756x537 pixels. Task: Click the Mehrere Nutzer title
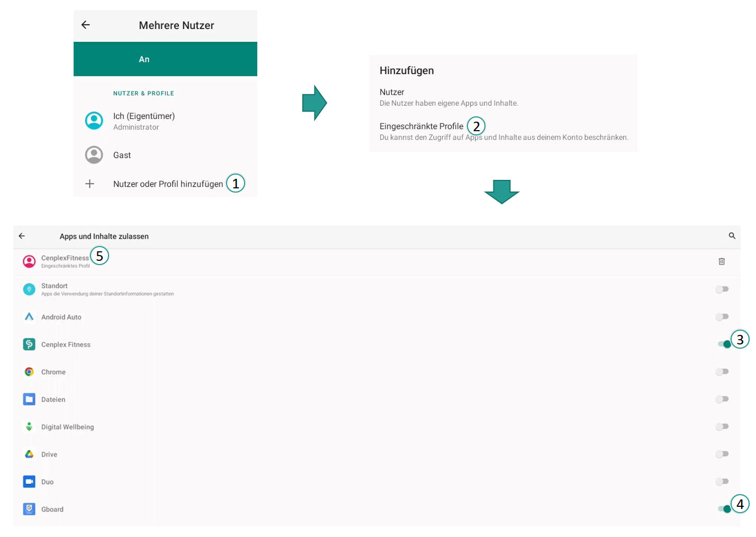[176, 25]
